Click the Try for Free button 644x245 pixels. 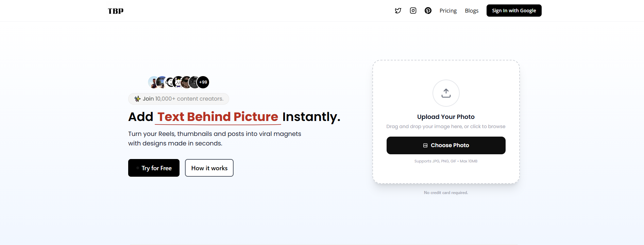pos(154,168)
